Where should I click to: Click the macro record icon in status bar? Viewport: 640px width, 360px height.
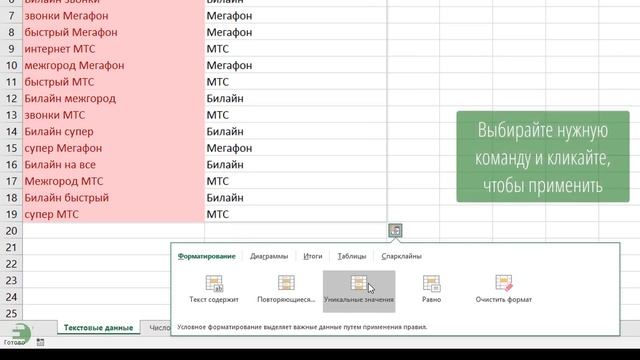click(40, 342)
